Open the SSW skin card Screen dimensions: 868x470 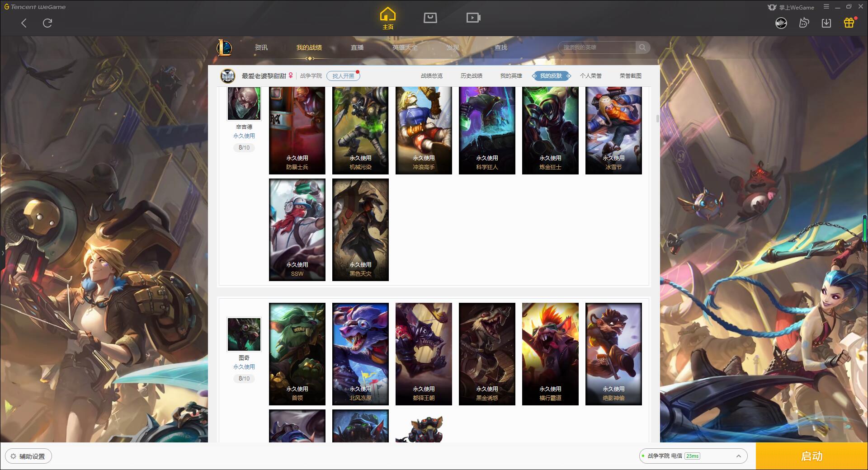pos(297,230)
